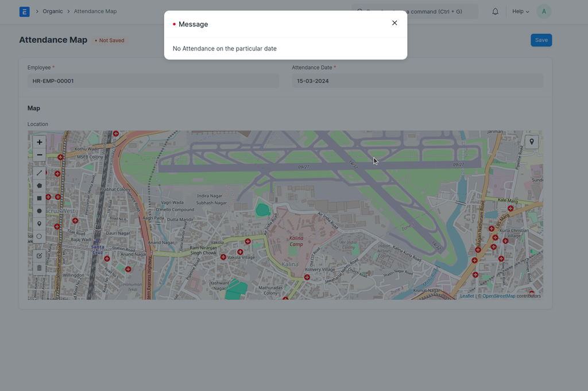Click the delete layers trash icon
This screenshot has width=588, height=391.
(39, 268)
